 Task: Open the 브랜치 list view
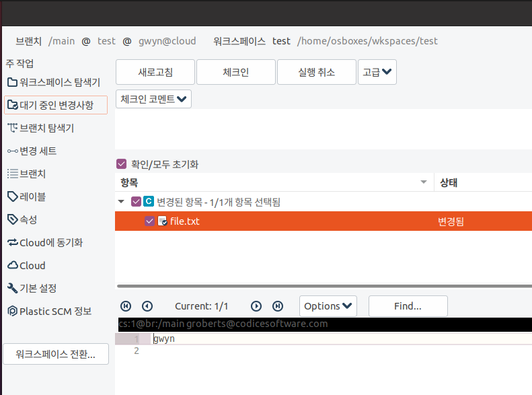click(x=26, y=174)
